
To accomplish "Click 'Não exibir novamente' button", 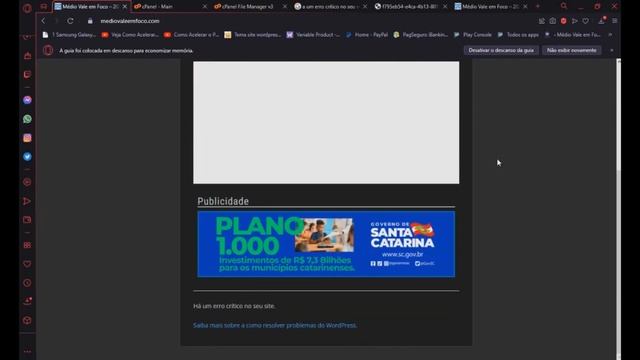I will point(571,50).
